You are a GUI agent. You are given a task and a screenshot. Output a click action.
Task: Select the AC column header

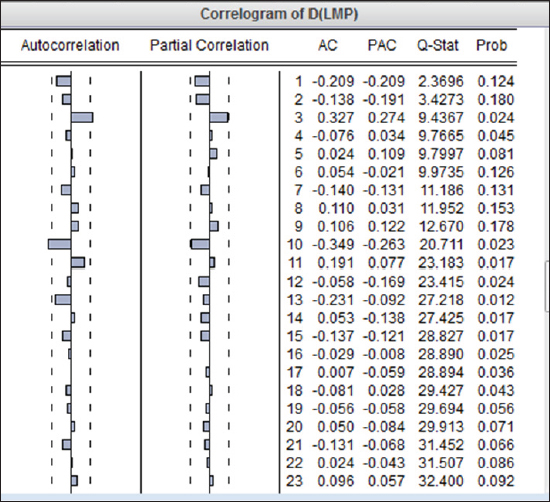click(328, 46)
